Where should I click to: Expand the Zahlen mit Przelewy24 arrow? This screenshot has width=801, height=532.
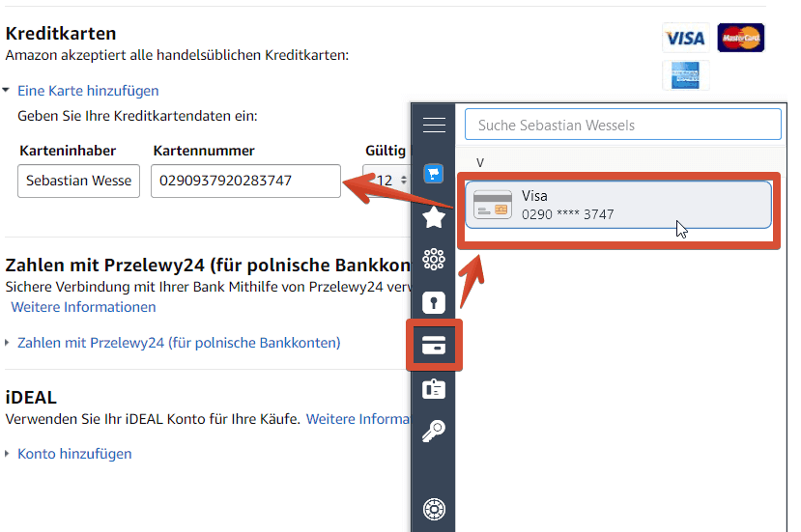pyautogui.click(x=7, y=343)
